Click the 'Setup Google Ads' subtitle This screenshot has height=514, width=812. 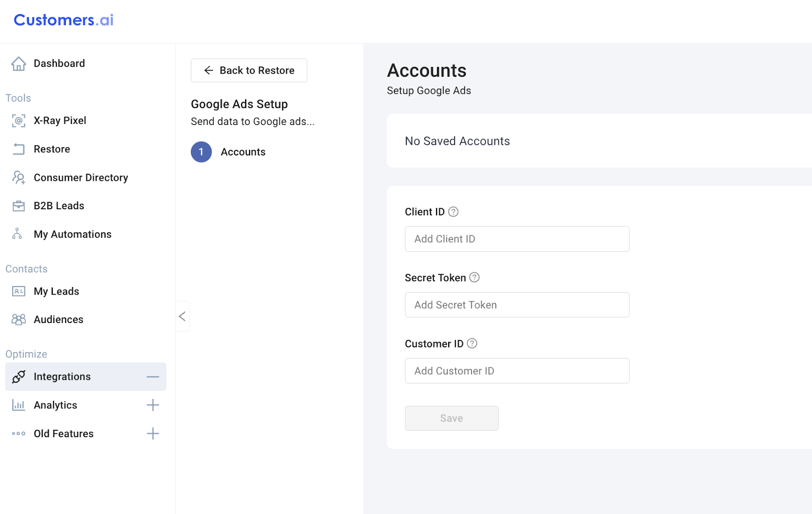(x=429, y=90)
